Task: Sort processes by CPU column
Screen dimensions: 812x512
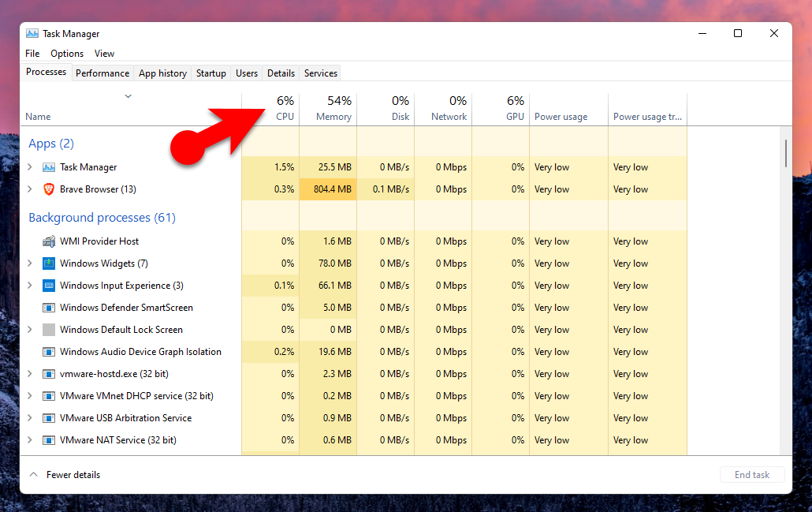Action: [271, 109]
